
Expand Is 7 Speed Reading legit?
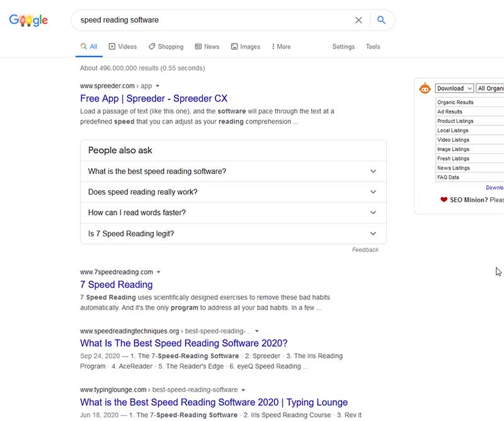pos(233,233)
